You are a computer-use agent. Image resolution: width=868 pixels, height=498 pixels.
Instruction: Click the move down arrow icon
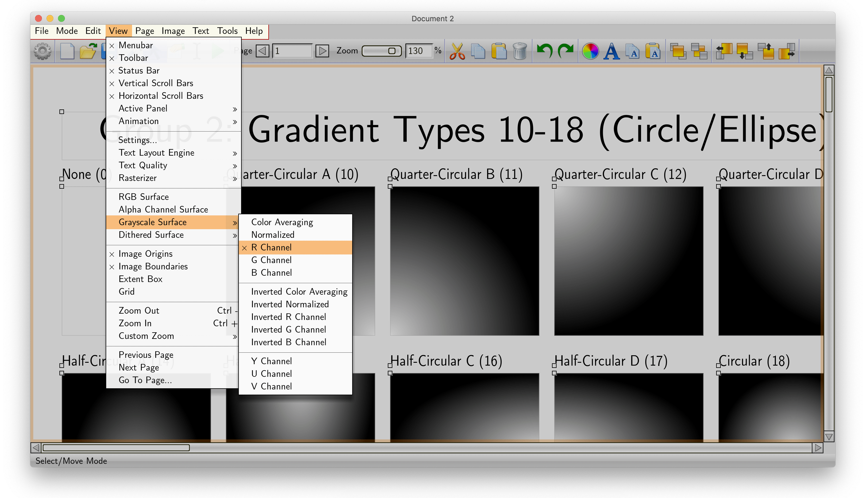tap(745, 51)
